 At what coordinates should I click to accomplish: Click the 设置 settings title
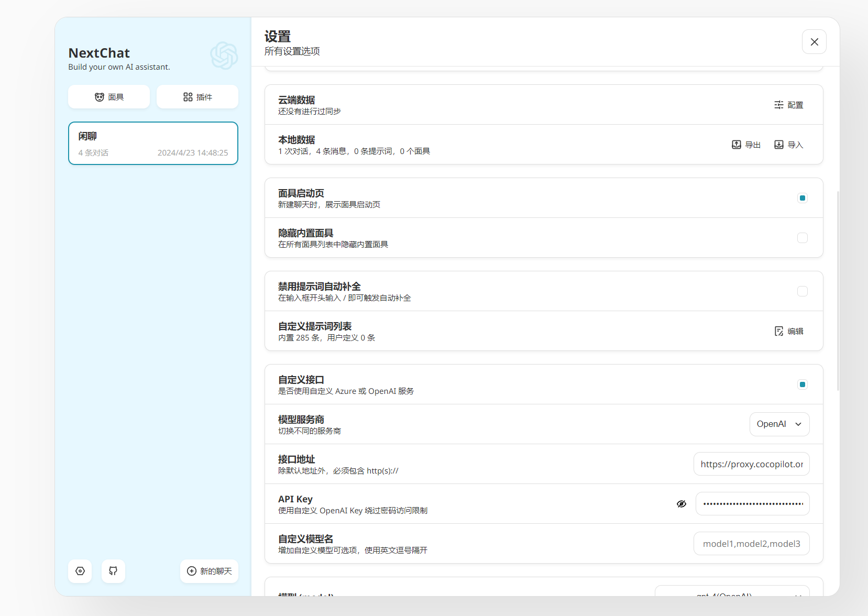click(278, 37)
